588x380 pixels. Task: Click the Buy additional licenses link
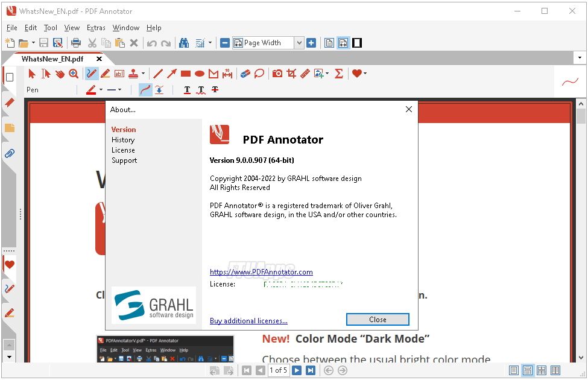coord(248,321)
